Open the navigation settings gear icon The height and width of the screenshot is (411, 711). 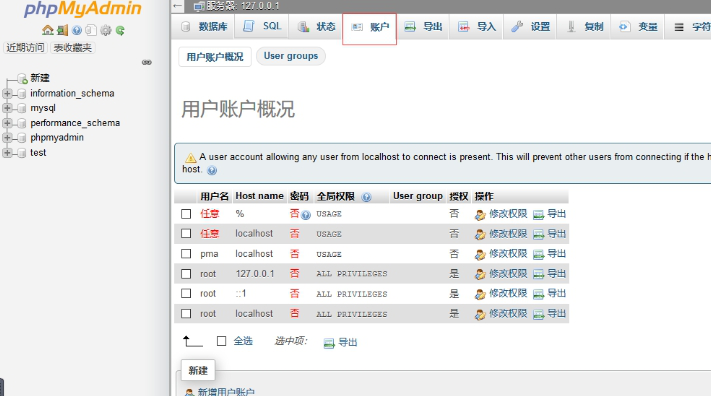click(x=105, y=31)
